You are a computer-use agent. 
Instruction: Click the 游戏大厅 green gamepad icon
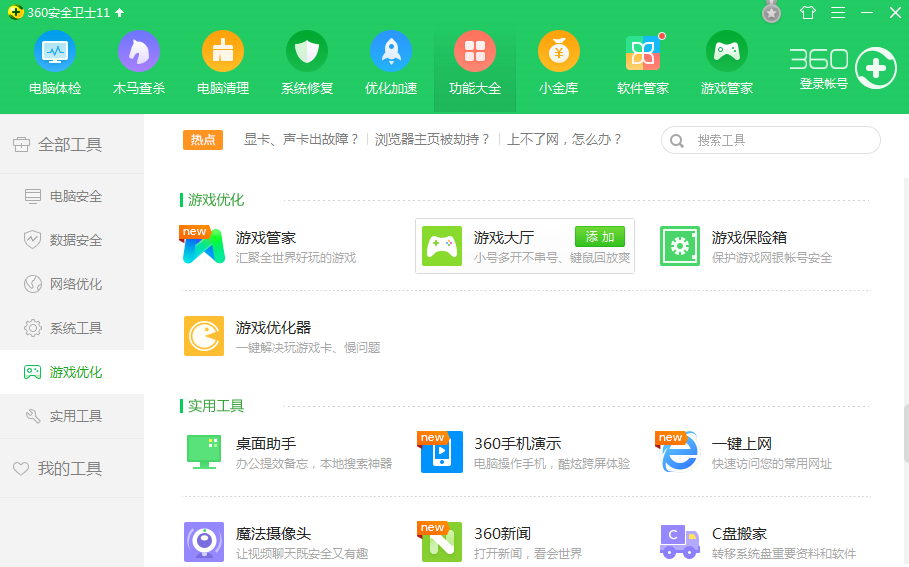pyautogui.click(x=442, y=246)
